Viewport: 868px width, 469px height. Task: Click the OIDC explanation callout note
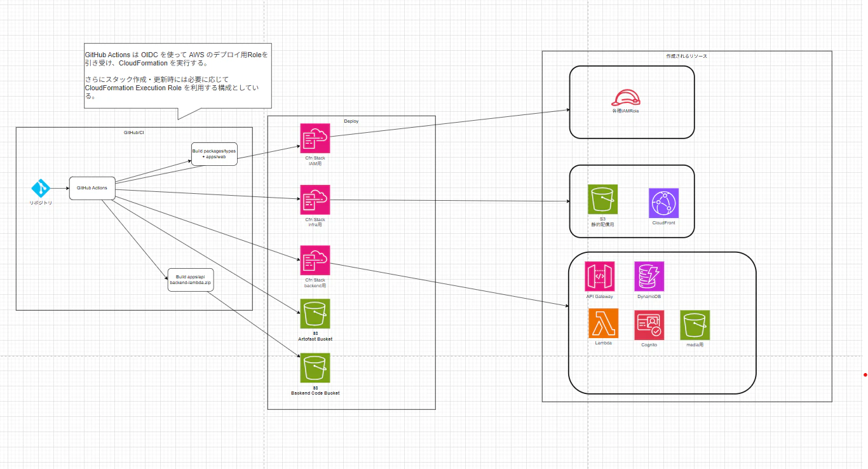click(178, 81)
